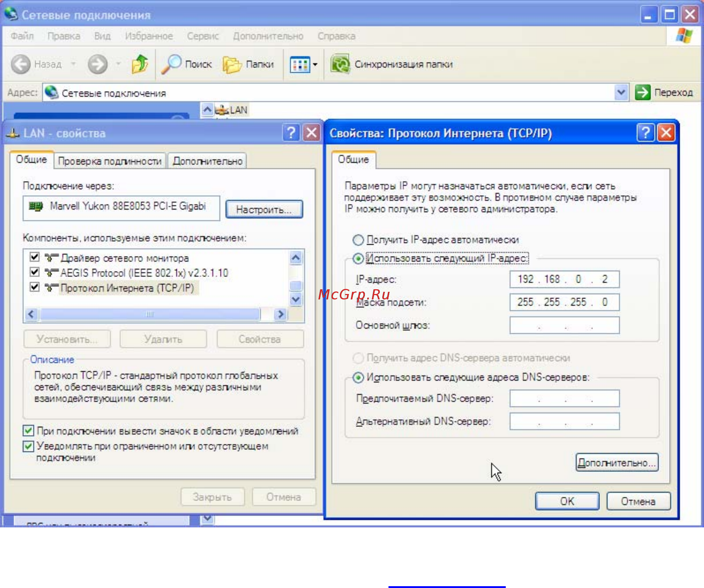The height and width of the screenshot is (588, 704).
Task: Click the Альтернативный DNS-сервер field
Action: click(x=565, y=421)
